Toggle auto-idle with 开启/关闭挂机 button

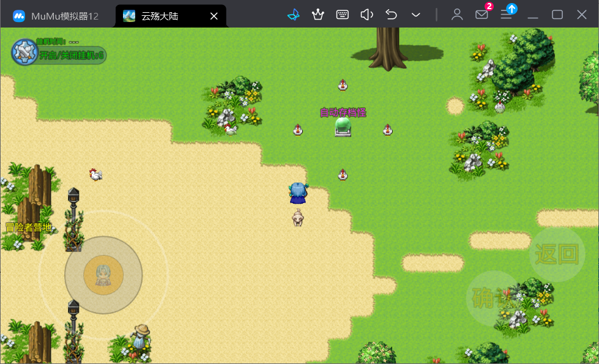(72, 56)
